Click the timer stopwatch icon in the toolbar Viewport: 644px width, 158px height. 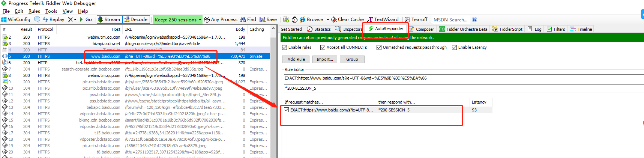tap(294, 20)
